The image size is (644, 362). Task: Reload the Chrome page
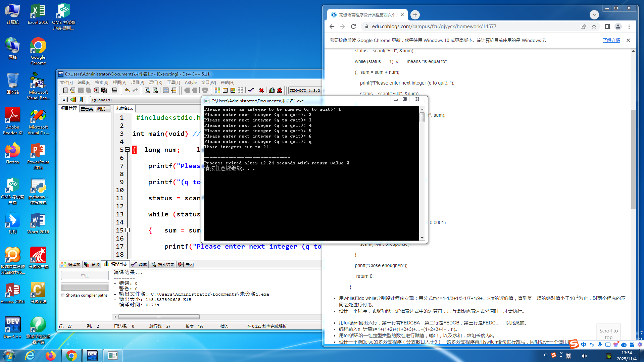353,27
